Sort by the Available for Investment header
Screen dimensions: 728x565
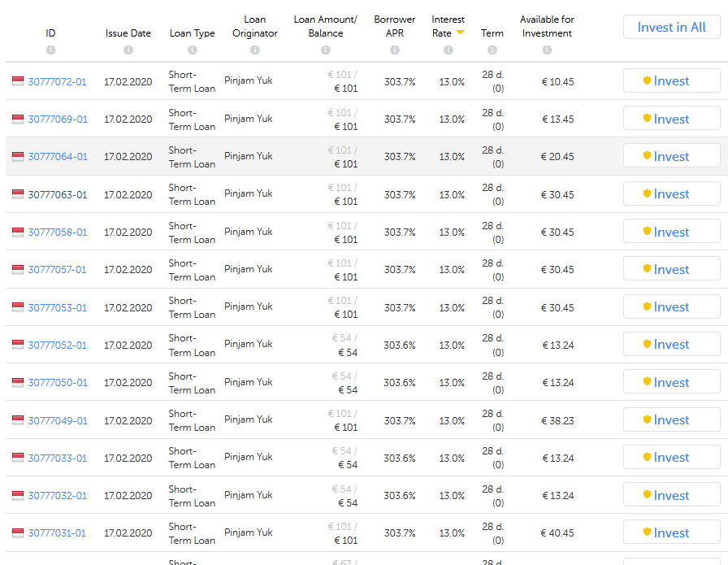coord(547,26)
